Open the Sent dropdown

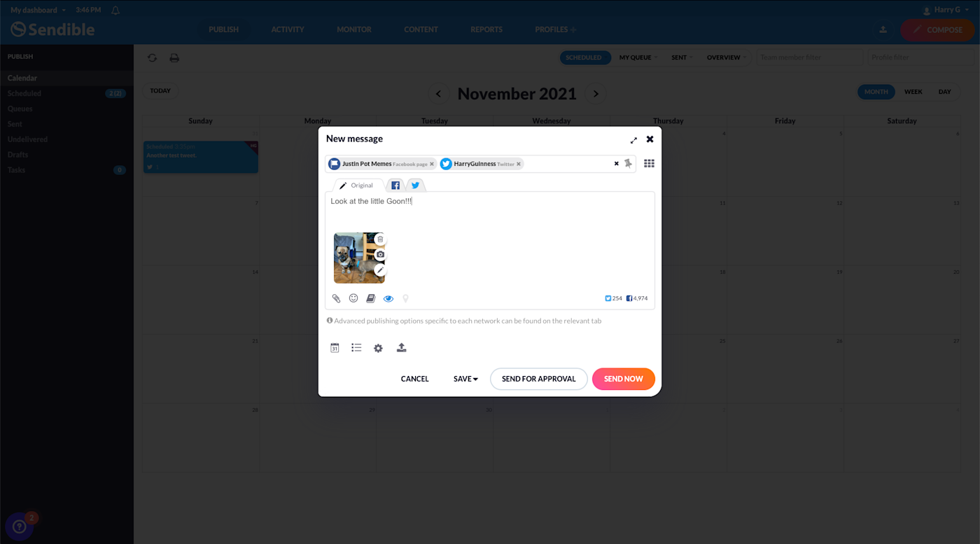click(682, 57)
